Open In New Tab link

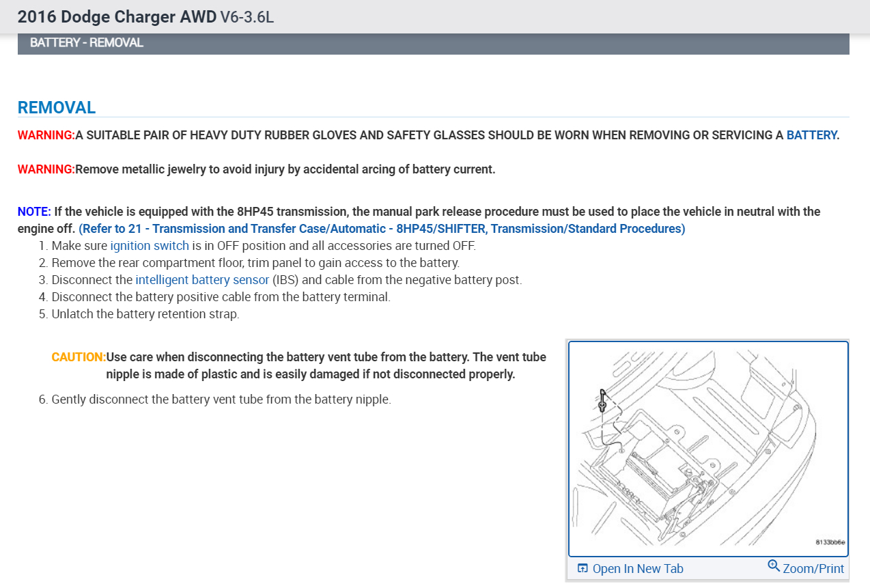pyautogui.click(x=638, y=568)
